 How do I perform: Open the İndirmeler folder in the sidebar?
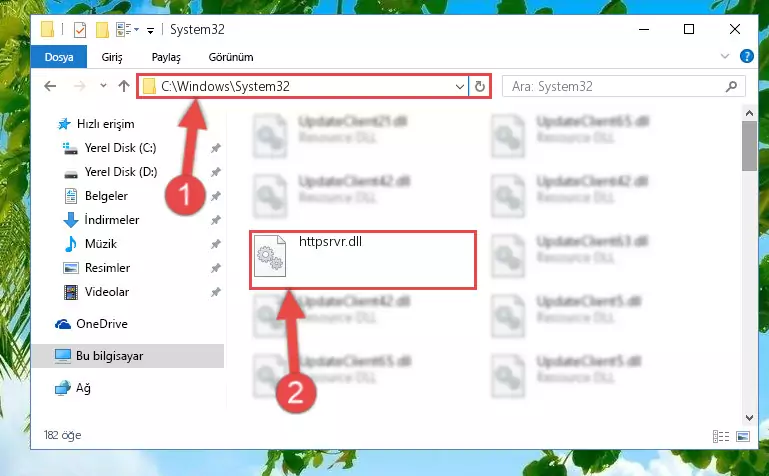tap(112, 220)
